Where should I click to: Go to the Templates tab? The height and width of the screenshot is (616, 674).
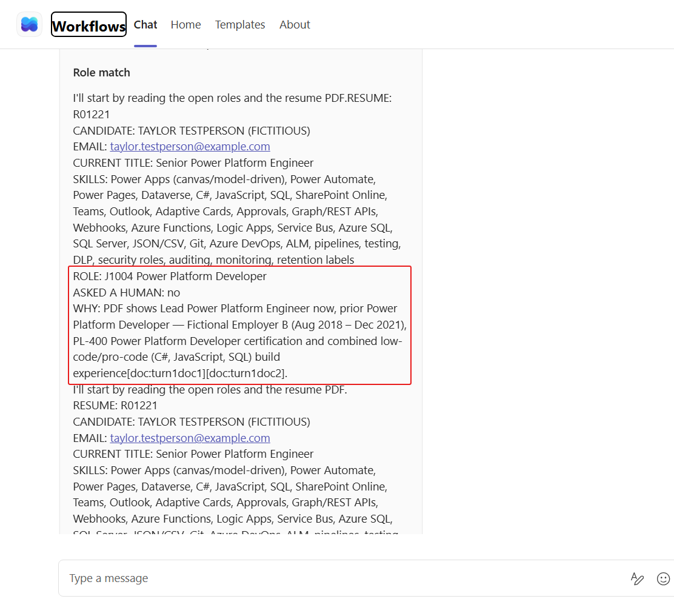[x=240, y=24]
